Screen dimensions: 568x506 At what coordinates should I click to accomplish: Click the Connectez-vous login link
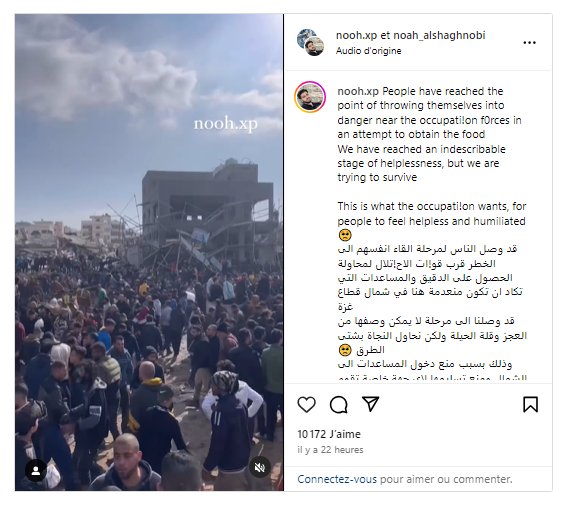[x=337, y=479]
